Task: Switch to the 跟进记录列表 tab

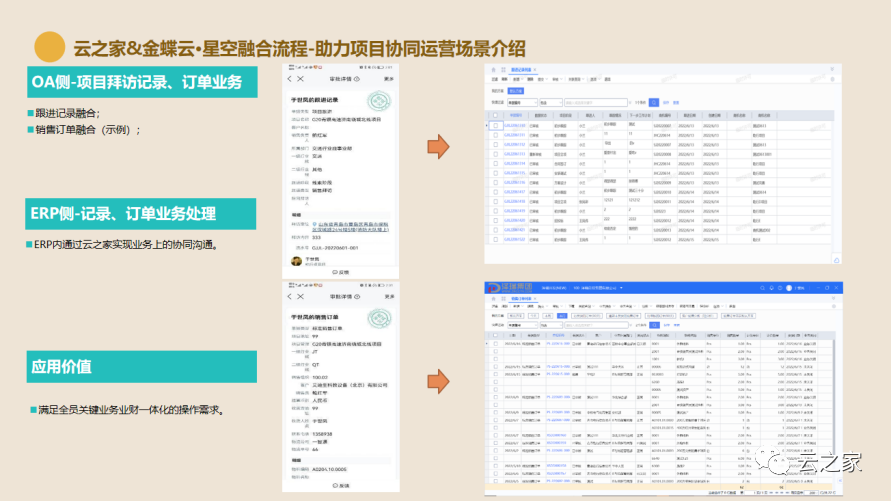Action: [521, 70]
